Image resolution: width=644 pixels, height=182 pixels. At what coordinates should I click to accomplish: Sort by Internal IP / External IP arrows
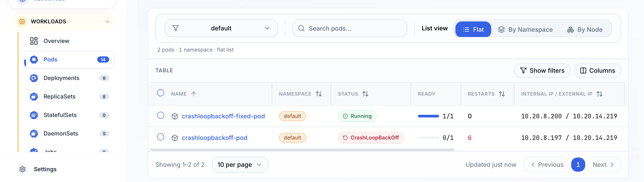click(x=600, y=94)
